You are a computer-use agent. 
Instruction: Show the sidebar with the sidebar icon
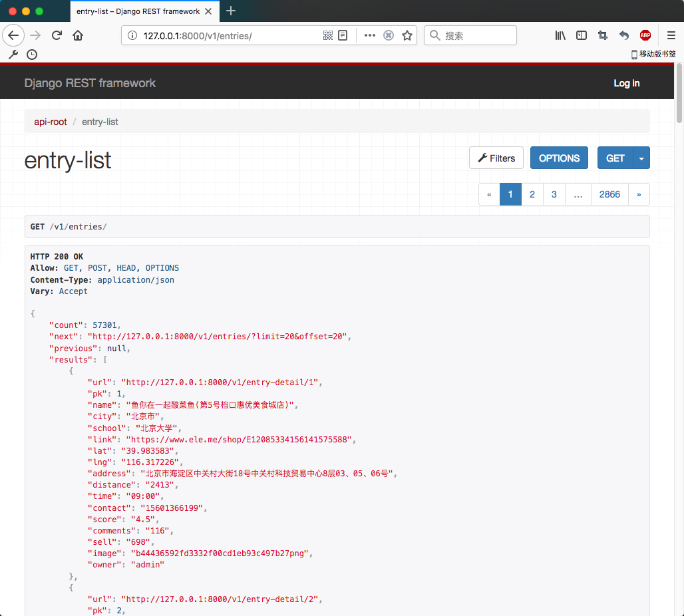click(x=582, y=35)
